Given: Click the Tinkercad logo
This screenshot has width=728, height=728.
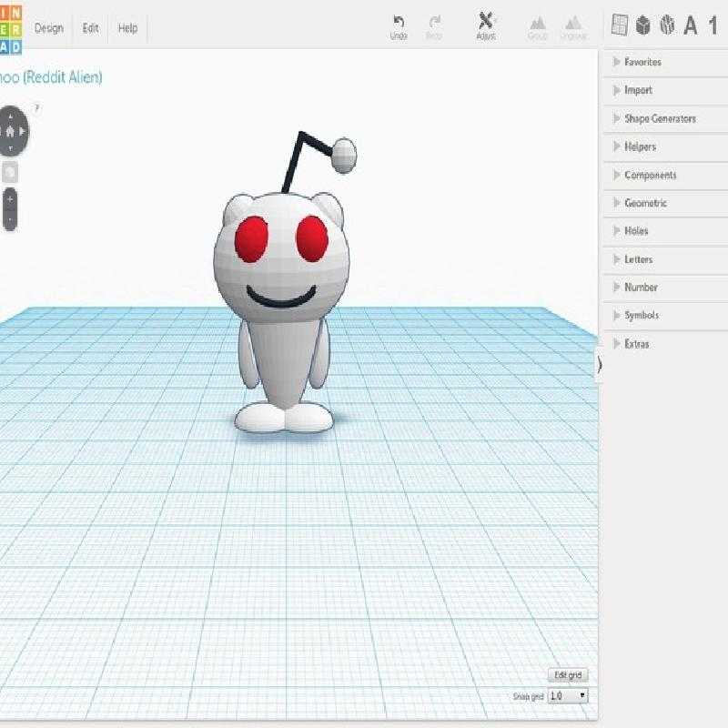Looking at the screenshot, I should tap(11, 28).
